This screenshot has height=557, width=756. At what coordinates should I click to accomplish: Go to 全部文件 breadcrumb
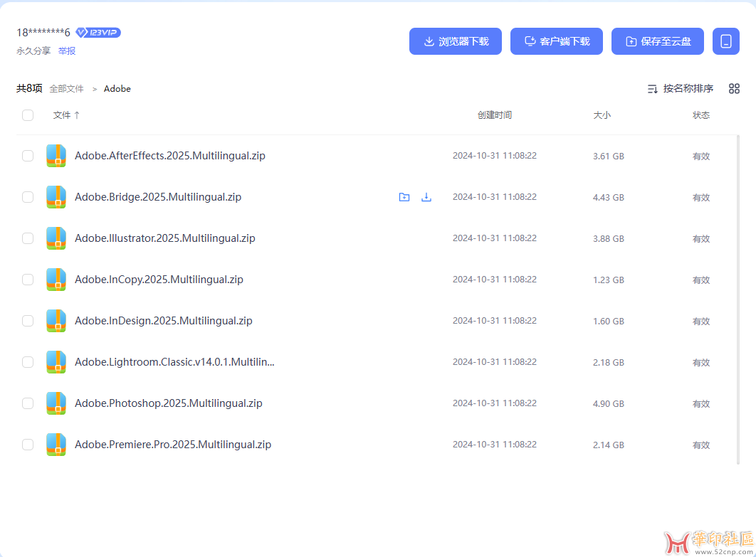[66, 89]
